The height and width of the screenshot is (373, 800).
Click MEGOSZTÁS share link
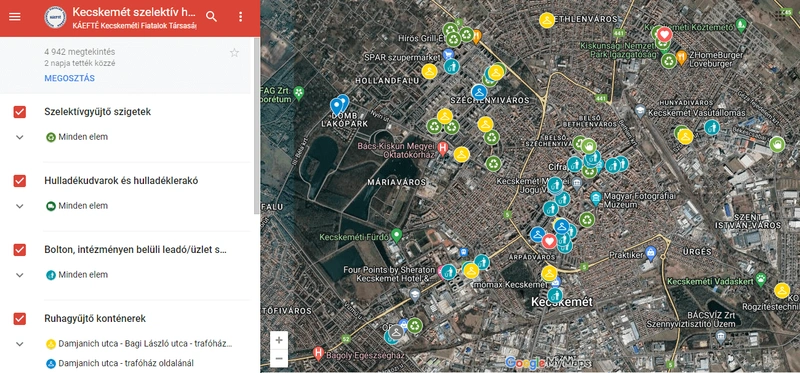pos(69,79)
